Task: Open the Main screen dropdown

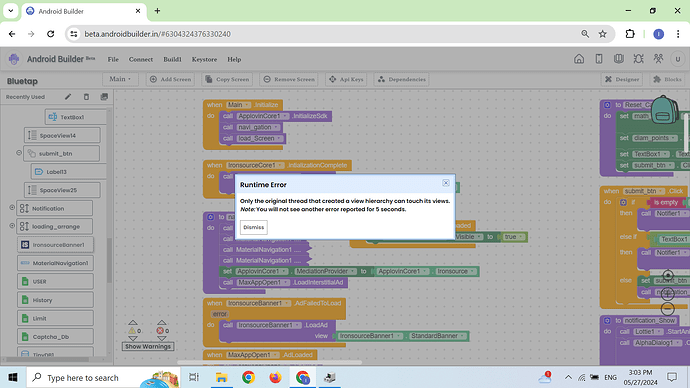Action: pos(120,79)
